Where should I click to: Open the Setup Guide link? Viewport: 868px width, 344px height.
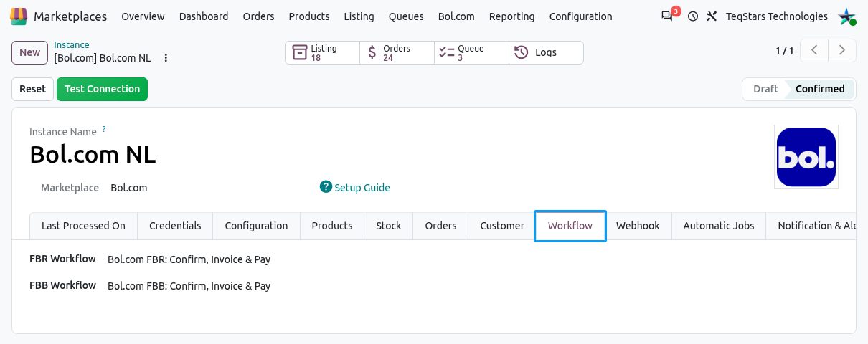tap(362, 188)
